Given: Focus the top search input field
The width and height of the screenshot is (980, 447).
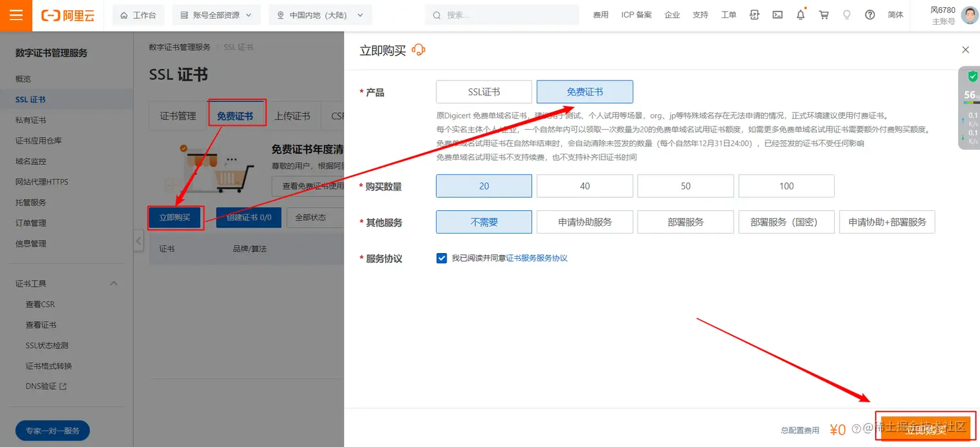Looking at the screenshot, I should coord(502,15).
